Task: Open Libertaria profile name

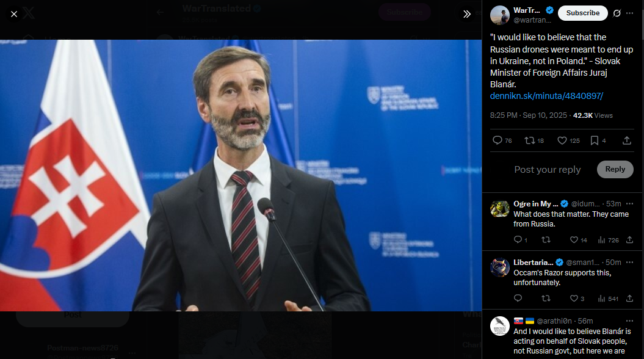Action: coord(533,263)
